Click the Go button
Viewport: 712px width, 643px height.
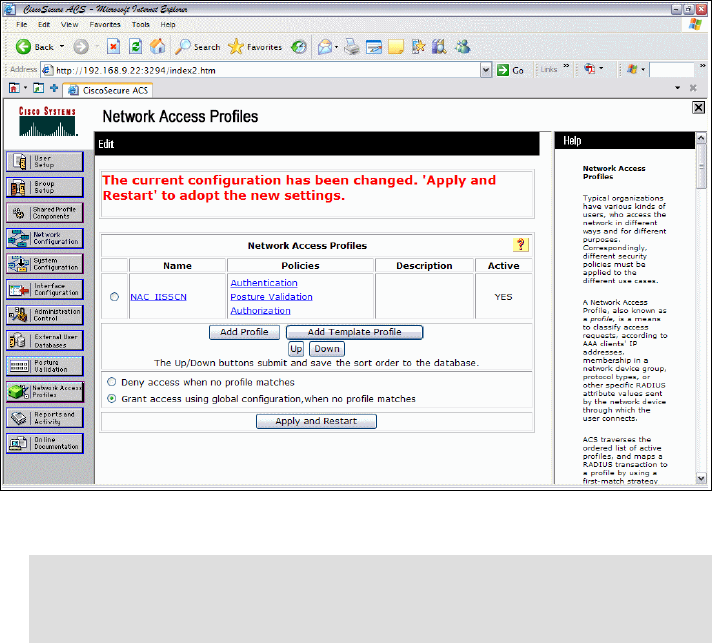(511, 70)
